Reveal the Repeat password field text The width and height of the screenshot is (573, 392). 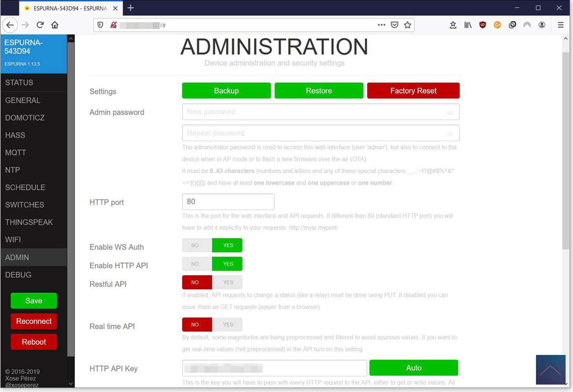(x=450, y=134)
